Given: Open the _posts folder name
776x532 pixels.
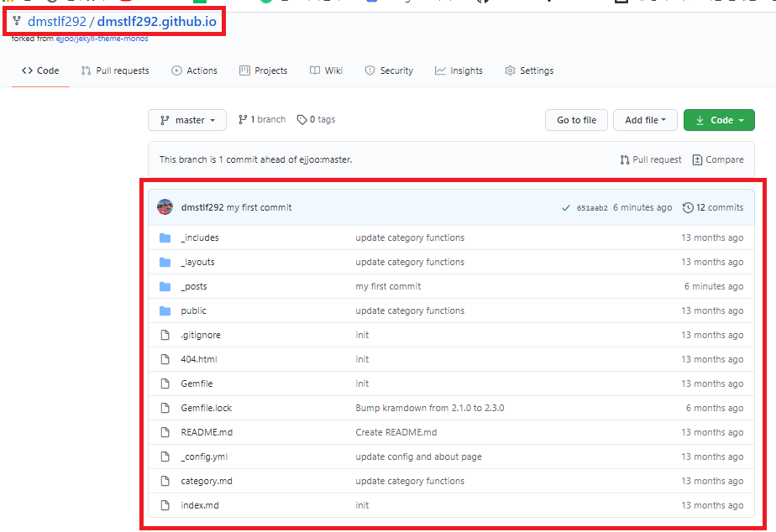Looking at the screenshot, I should (x=193, y=286).
